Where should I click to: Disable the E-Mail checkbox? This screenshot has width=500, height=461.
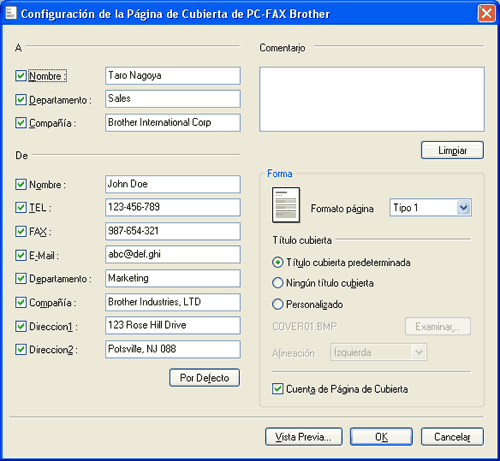[21, 255]
